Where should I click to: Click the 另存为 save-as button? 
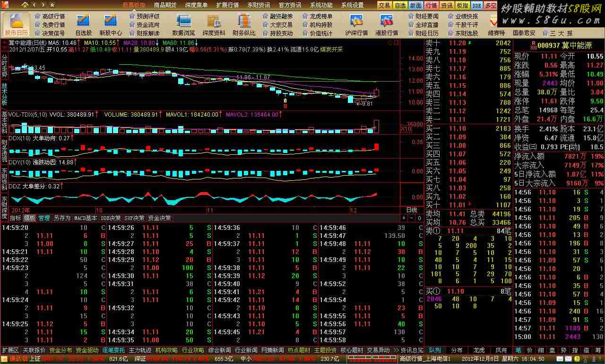[62, 218]
